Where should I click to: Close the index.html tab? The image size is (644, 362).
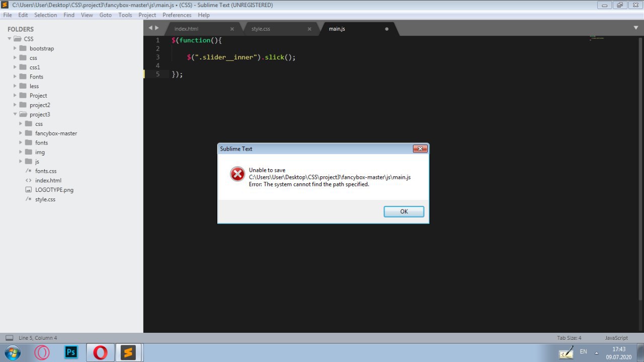point(232,29)
